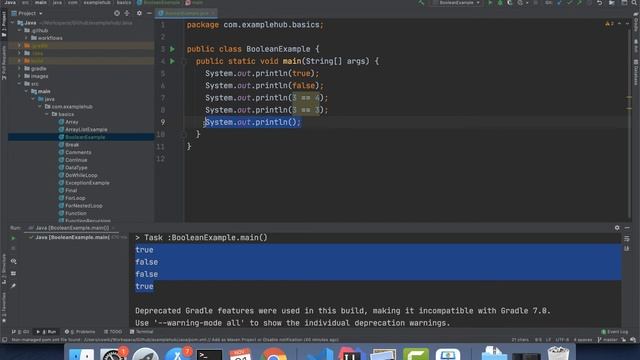
Task: Open the Project panel settings gear
Action: click(139, 13)
